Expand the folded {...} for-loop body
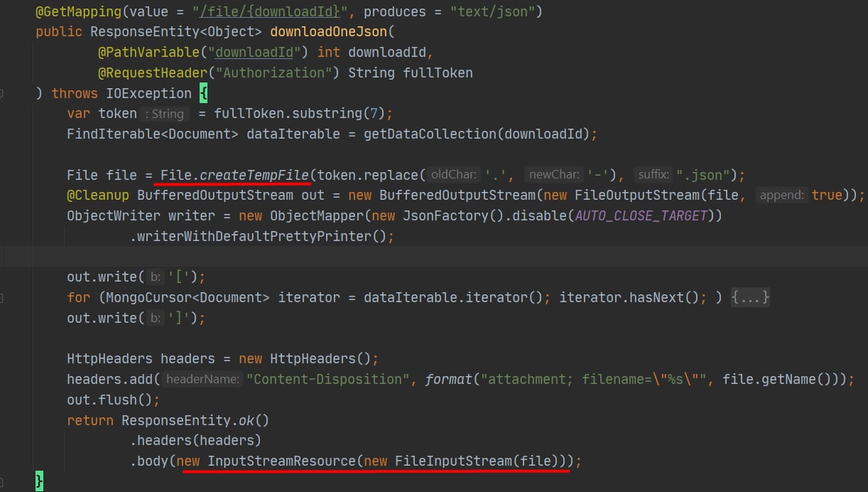Viewport: 868px width, 492px height. [750, 297]
